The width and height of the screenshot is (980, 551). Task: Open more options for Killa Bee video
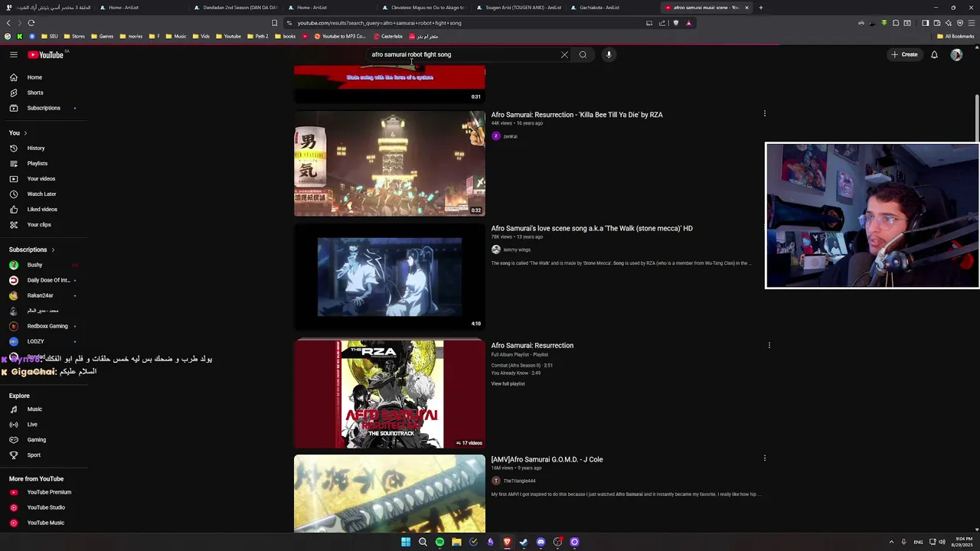coord(764,113)
